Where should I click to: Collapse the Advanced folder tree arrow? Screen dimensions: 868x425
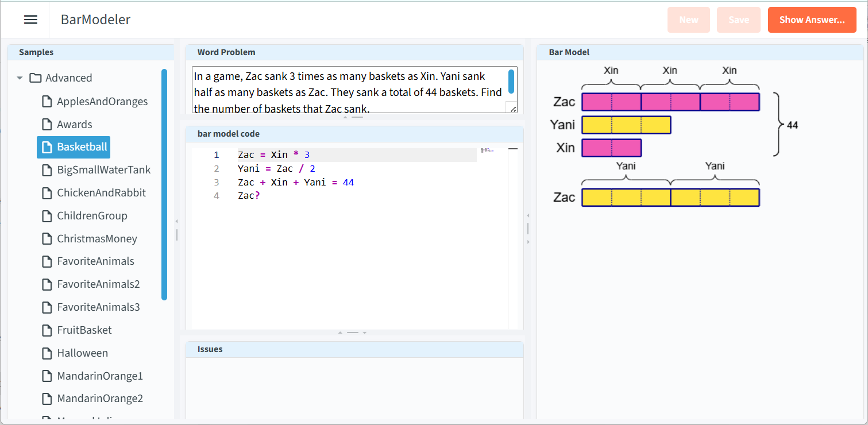pos(20,78)
